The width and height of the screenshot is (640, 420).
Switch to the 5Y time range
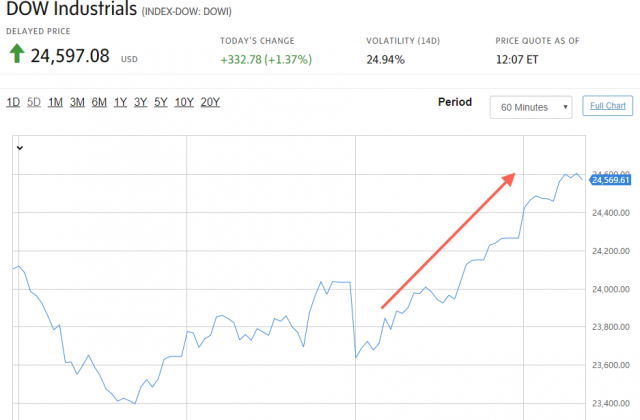[161, 102]
